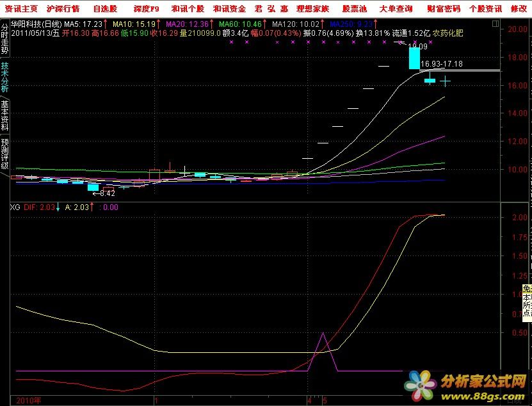Click the close price 收16.29

point(165,33)
